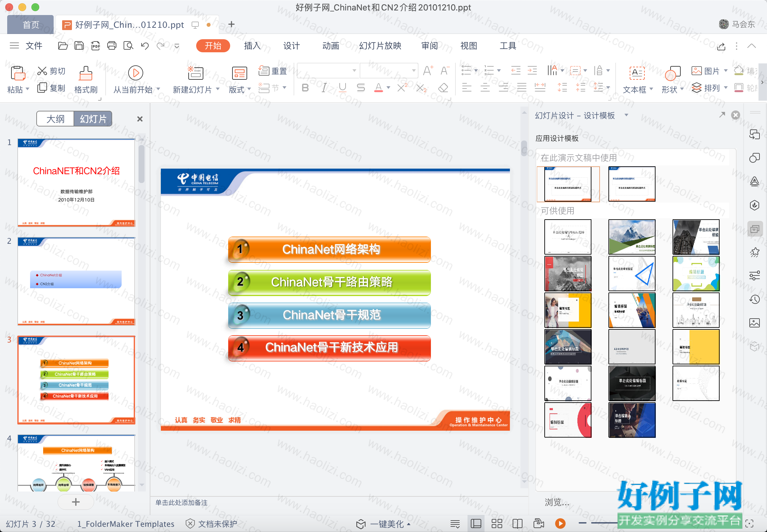Viewport: 767px width, 532px height.
Task: Click the copy (复制) icon
Action: tap(42, 88)
